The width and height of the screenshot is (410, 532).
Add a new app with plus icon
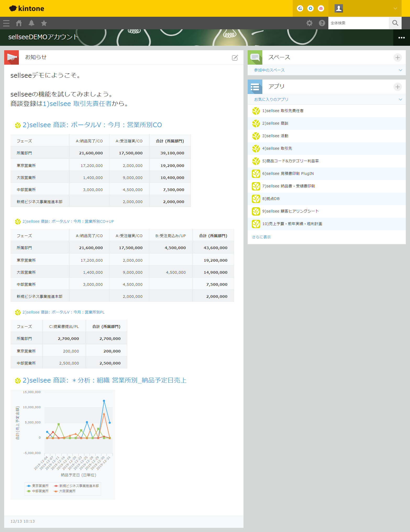point(398,87)
